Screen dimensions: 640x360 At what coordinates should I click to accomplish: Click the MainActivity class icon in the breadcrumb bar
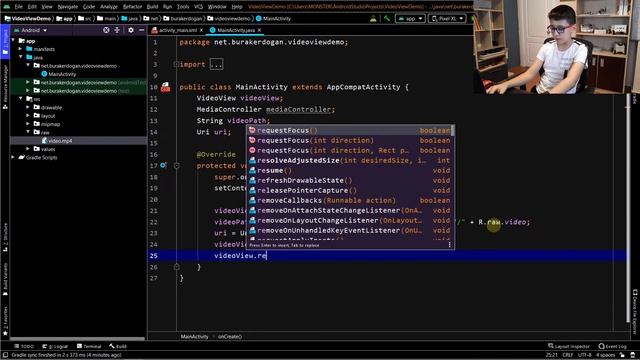click(x=258, y=18)
